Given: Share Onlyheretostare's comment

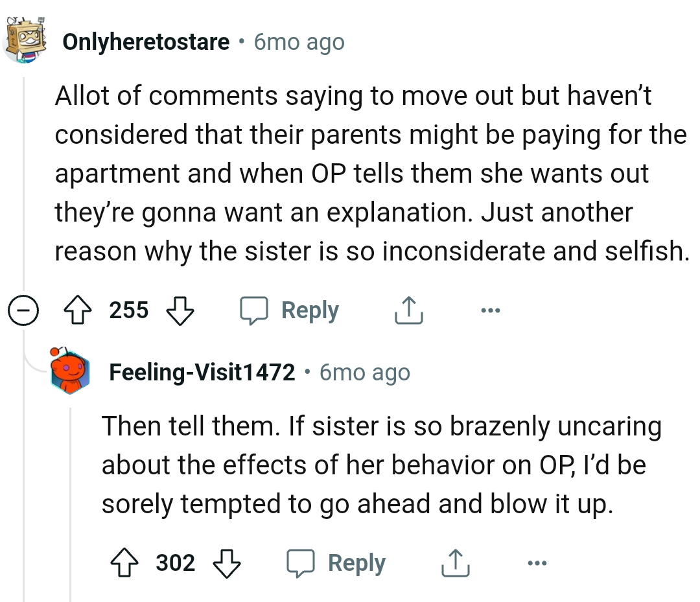Looking at the screenshot, I should pyautogui.click(x=408, y=310).
